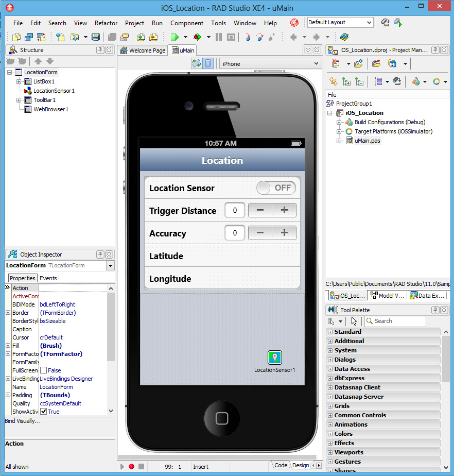Click the Help contents book icon
Image resolution: width=454 pixels, height=476 pixels.
(x=344, y=37)
